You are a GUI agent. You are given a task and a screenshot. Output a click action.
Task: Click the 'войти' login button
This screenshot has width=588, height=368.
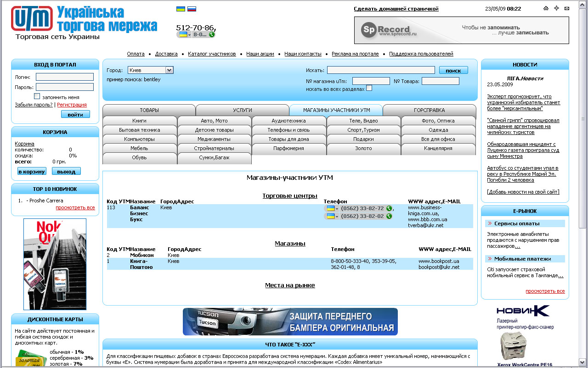75,114
